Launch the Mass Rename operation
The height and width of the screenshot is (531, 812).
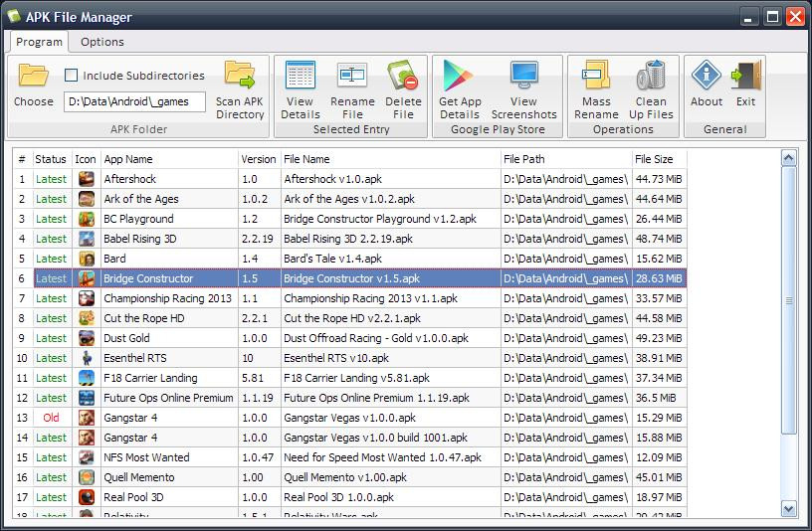click(597, 76)
